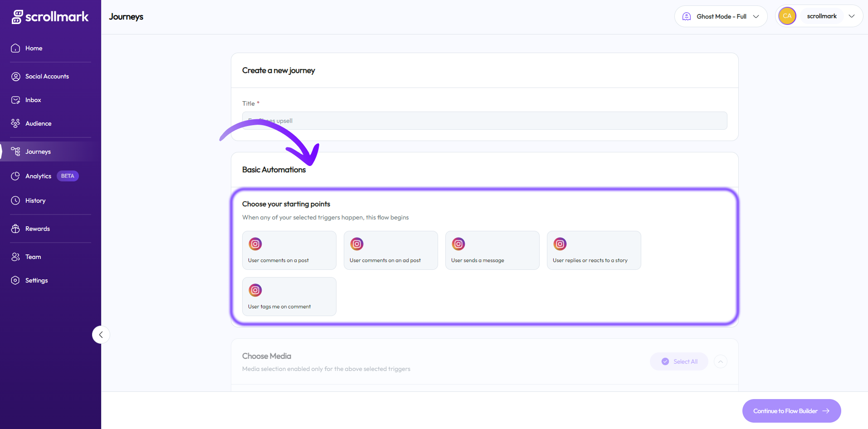Click the CA profile avatar
Viewport: 868px width, 429px height.
787,16
